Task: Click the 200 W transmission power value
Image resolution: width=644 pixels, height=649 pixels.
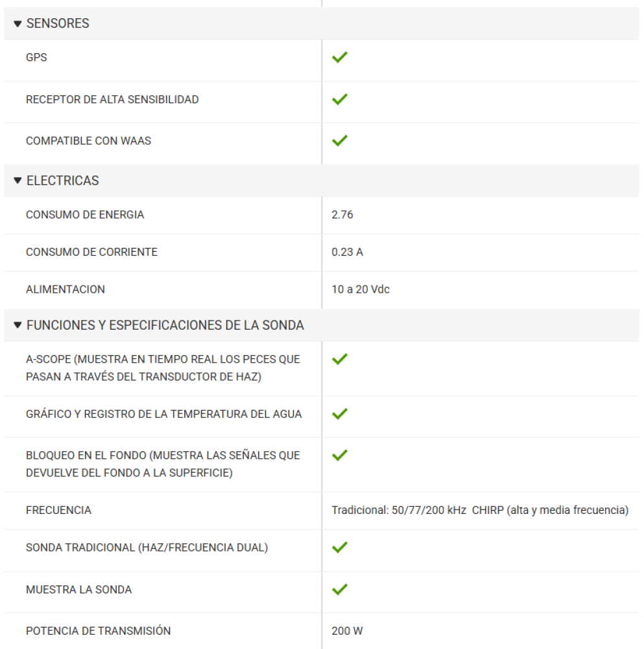Action: (x=348, y=631)
